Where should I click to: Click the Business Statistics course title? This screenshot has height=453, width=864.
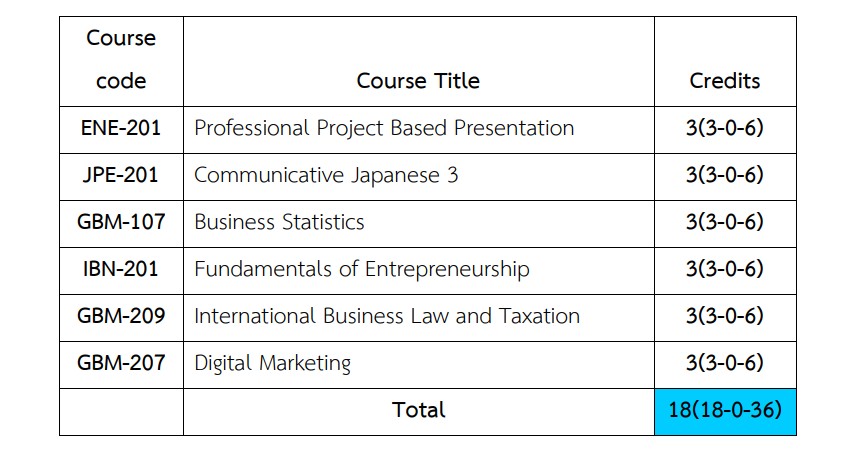[x=279, y=222]
